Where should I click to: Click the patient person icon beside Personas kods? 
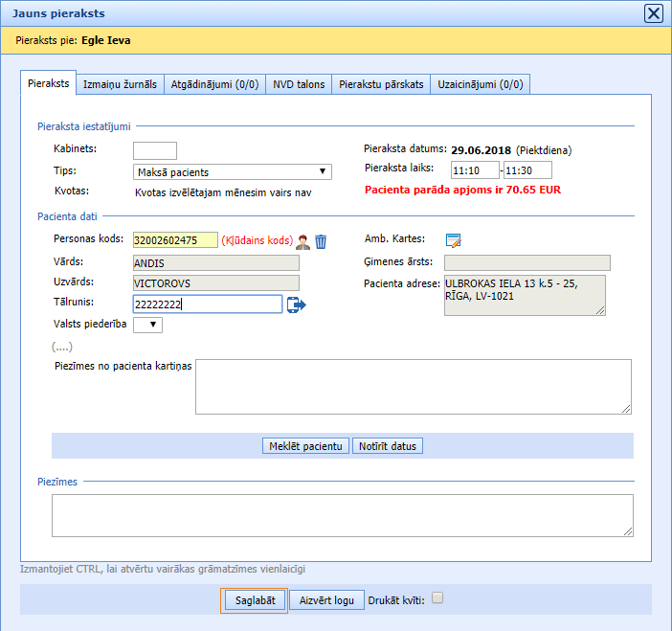(x=303, y=241)
